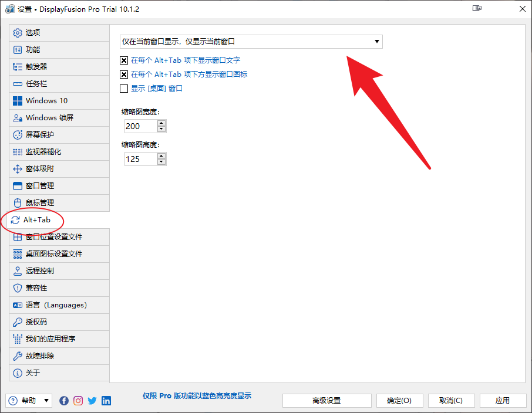
Task: Click the gear icon beside 选项
Action: [18, 33]
